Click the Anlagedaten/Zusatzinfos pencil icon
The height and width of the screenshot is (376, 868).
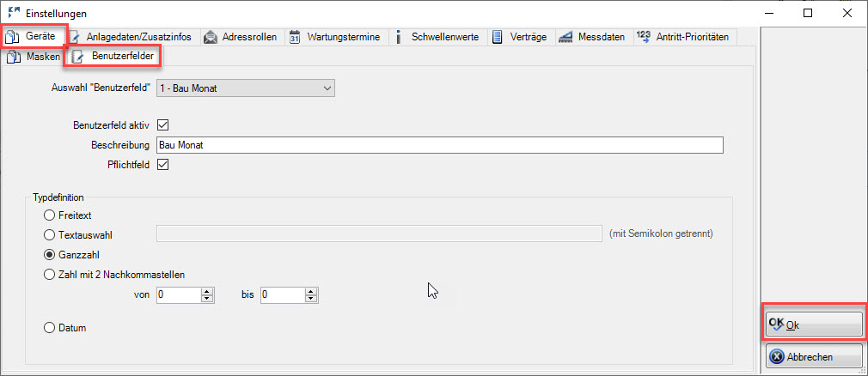click(74, 38)
